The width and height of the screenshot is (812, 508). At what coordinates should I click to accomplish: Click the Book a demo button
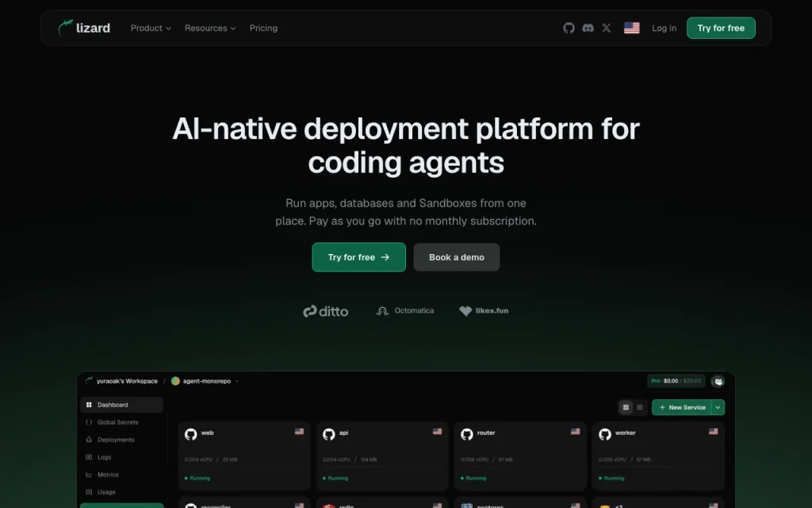tap(456, 257)
